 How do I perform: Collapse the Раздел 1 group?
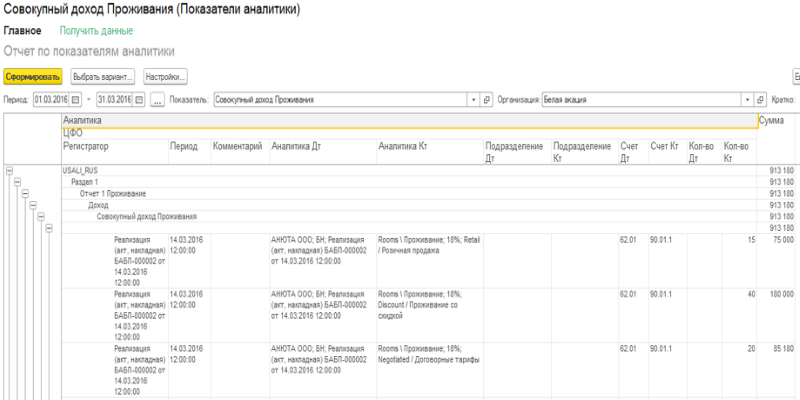click(x=17, y=183)
